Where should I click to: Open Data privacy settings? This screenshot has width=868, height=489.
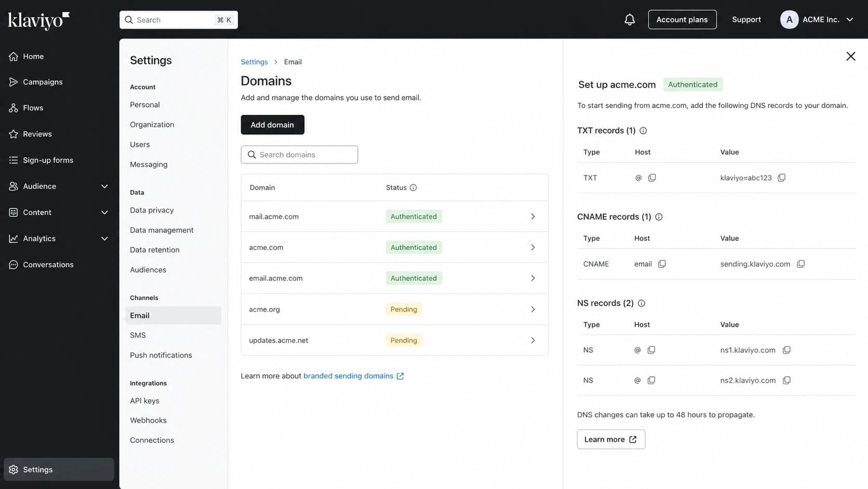(152, 210)
